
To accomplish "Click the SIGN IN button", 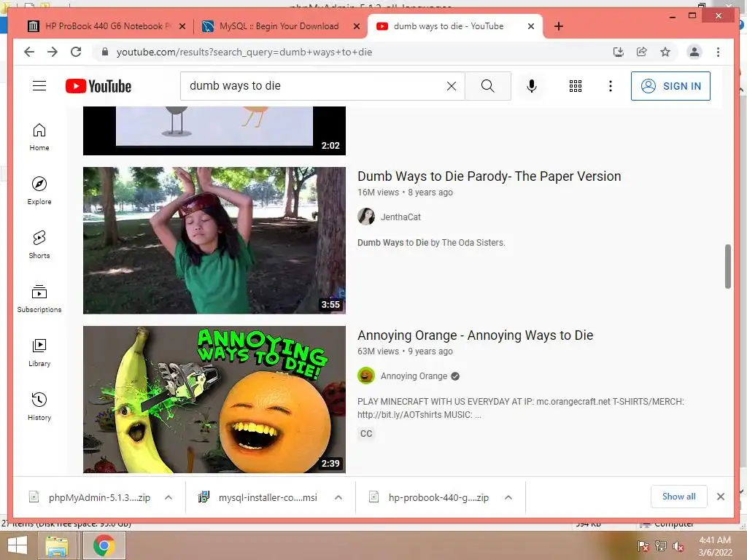I will click(x=670, y=86).
